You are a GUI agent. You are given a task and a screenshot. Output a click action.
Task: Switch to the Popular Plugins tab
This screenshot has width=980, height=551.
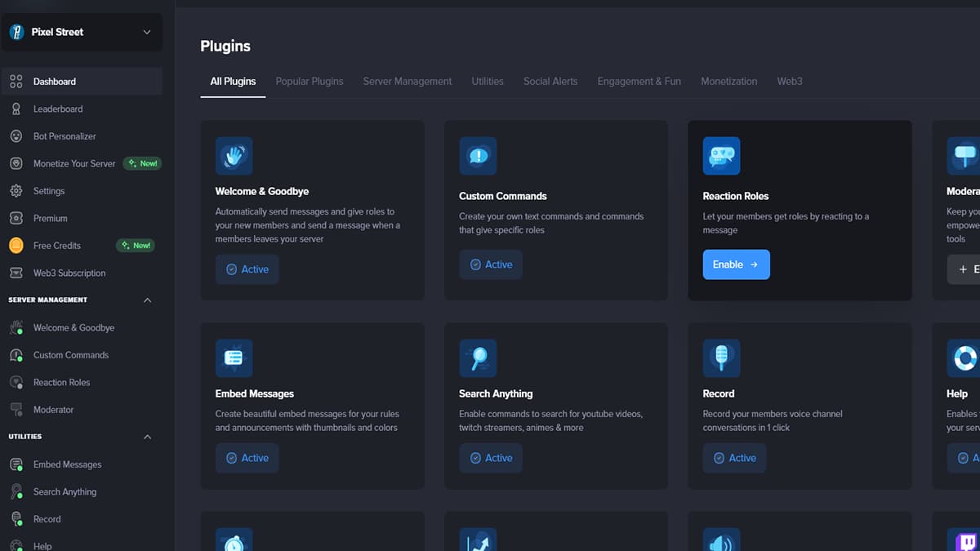coord(310,81)
